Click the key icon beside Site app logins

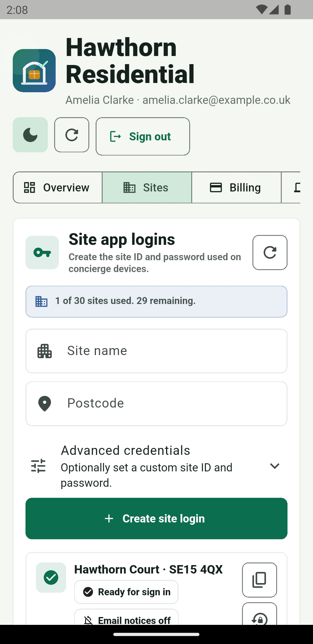pyautogui.click(x=42, y=252)
